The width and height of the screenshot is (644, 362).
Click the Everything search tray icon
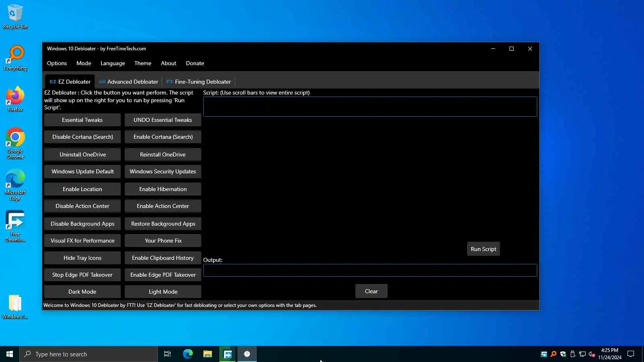point(553,354)
